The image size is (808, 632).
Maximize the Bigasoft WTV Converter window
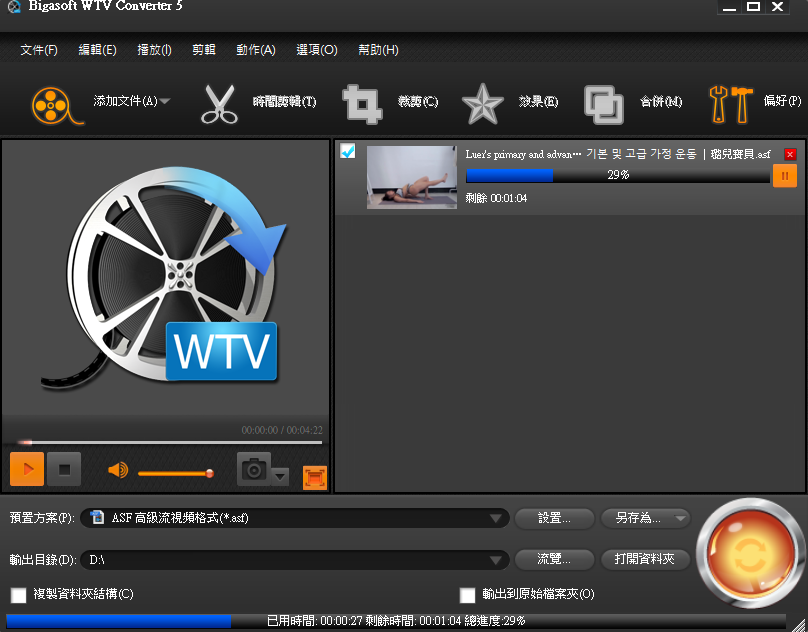pos(753,7)
